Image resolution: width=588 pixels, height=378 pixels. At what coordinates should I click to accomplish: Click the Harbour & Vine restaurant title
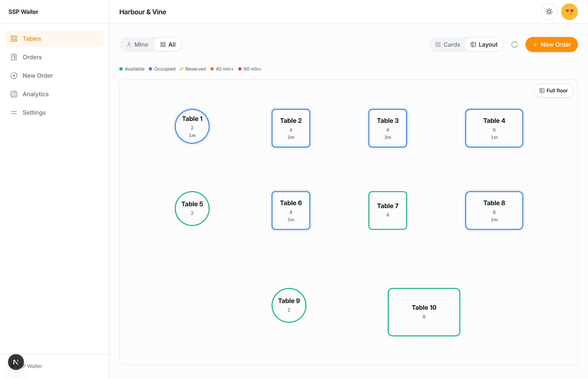pos(143,12)
